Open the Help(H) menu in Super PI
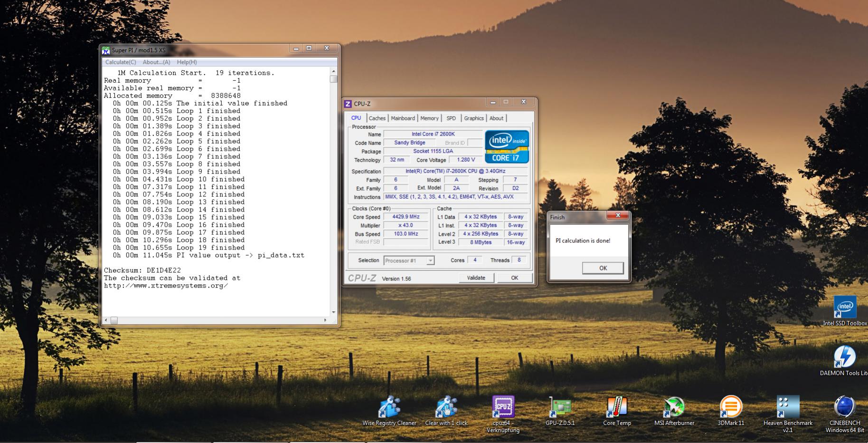 pyautogui.click(x=187, y=62)
